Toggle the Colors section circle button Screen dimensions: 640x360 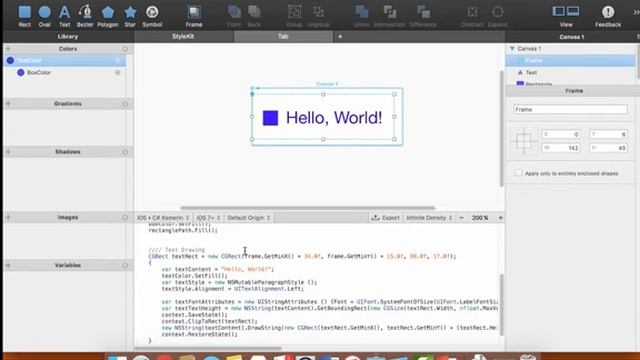(x=125, y=49)
